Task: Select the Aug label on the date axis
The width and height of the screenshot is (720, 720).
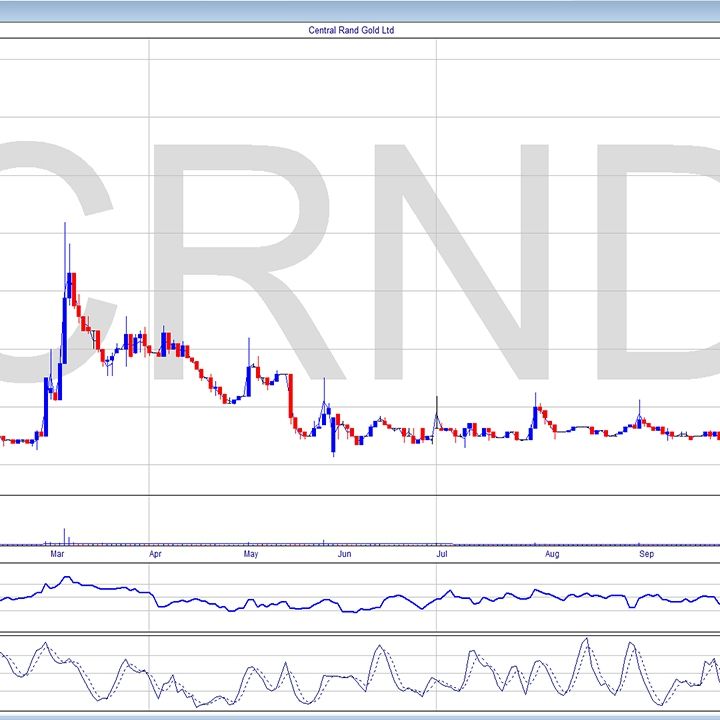Action: [550, 553]
